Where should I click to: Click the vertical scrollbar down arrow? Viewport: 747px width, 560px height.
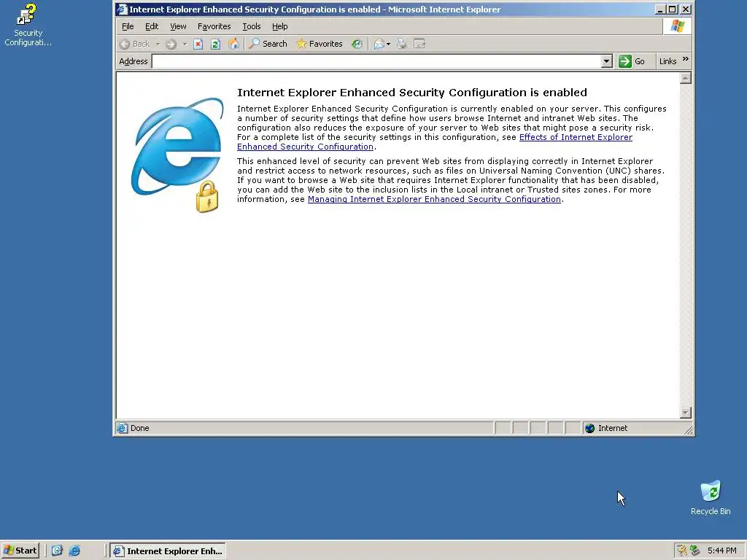coord(686,413)
